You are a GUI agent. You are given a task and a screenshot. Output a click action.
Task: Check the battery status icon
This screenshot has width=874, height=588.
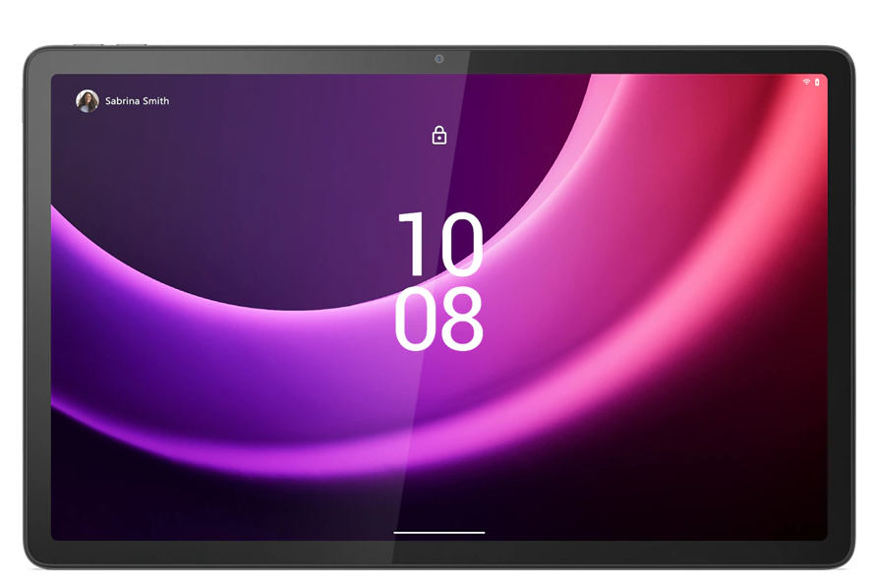point(817,82)
